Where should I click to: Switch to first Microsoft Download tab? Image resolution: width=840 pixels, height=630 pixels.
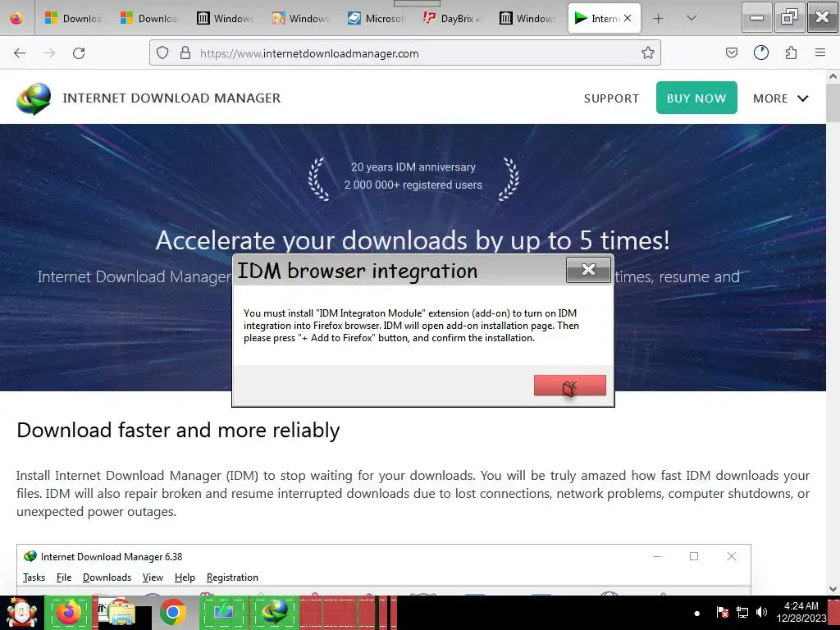point(73,18)
